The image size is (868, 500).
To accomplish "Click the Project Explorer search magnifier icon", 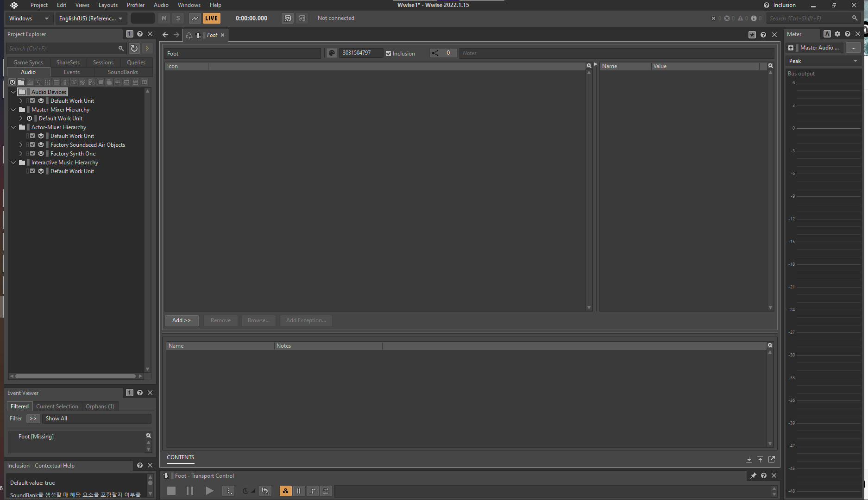I will click(x=121, y=48).
